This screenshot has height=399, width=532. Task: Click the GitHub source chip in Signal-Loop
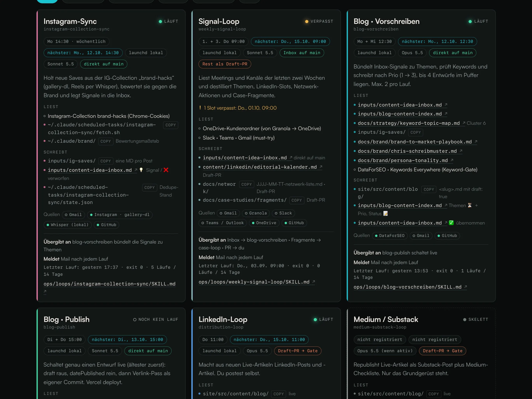pyautogui.click(x=294, y=223)
